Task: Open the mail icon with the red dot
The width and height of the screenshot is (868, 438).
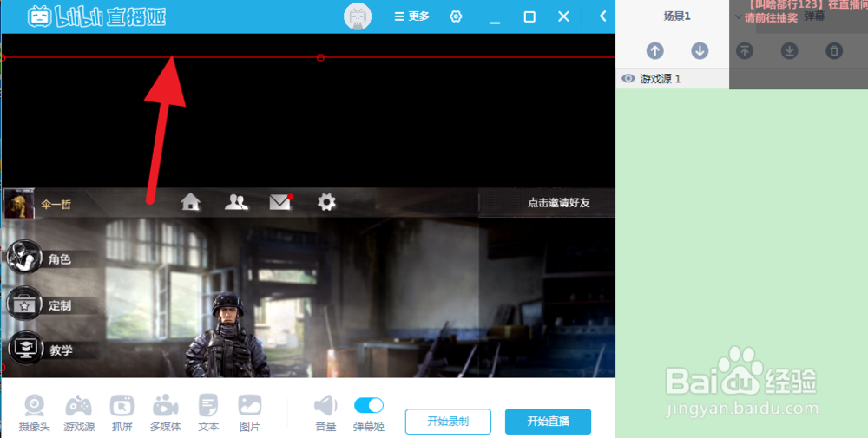Action: pyautogui.click(x=280, y=202)
